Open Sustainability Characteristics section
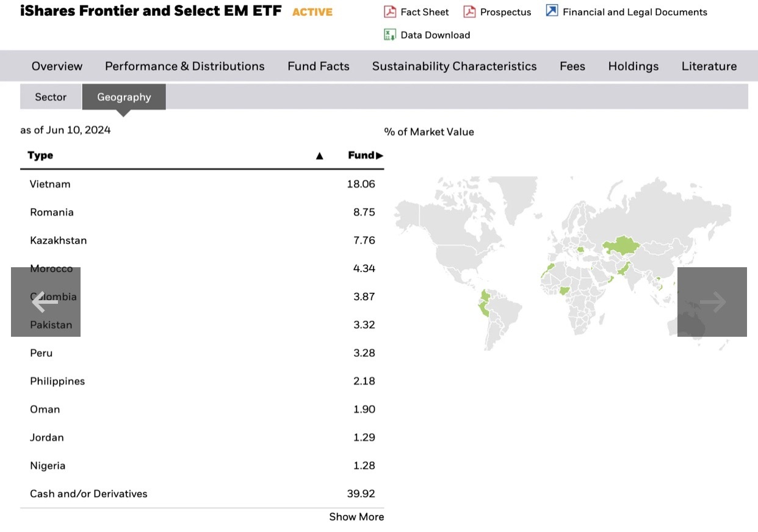The width and height of the screenshot is (758, 532). (x=455, y=66)
